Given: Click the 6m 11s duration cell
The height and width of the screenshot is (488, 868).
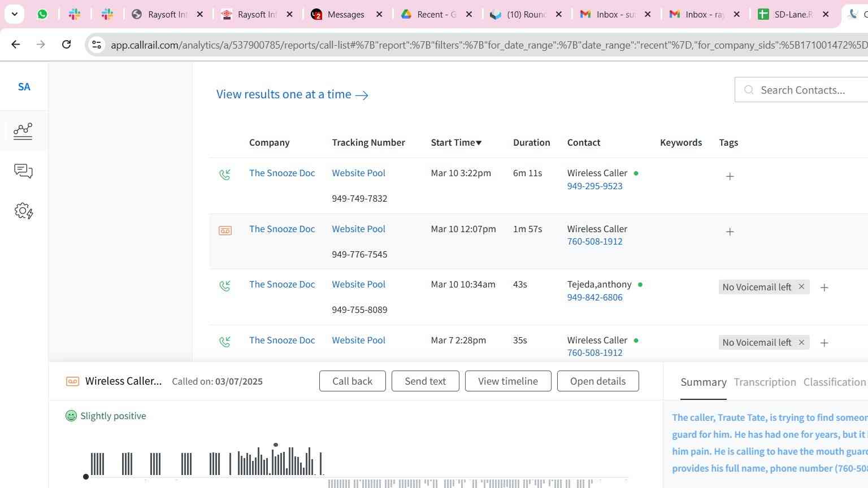Looking at the screenshot, I should [527, 173].
